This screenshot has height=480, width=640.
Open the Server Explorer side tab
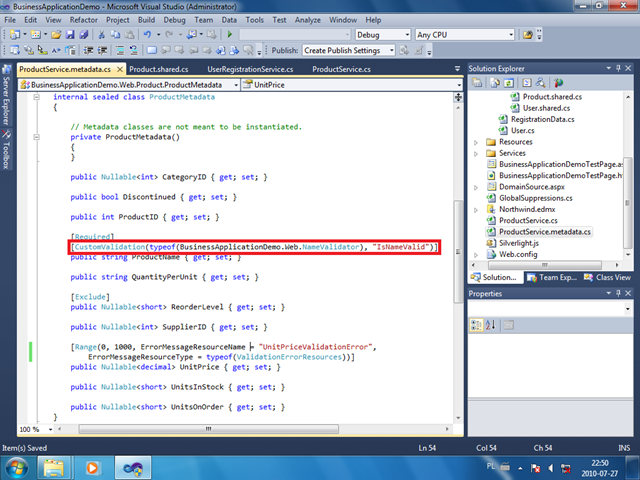pyautogui.click(x=6, y=95)
